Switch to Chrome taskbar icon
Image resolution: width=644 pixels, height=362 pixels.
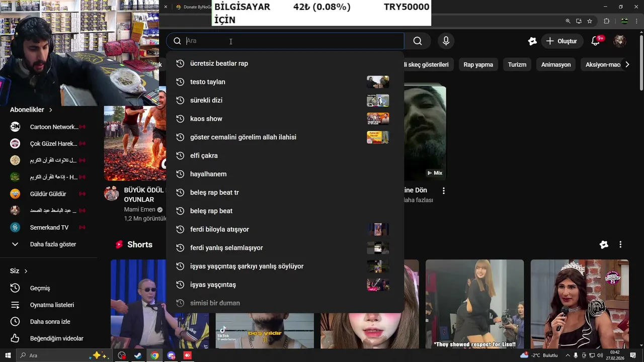[x=154, y=355]
